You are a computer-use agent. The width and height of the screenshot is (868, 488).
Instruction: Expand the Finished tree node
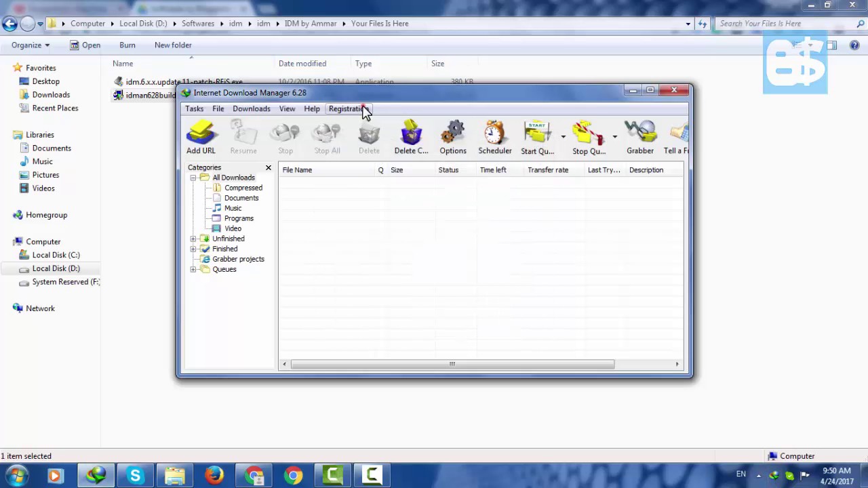click(193, 249)
